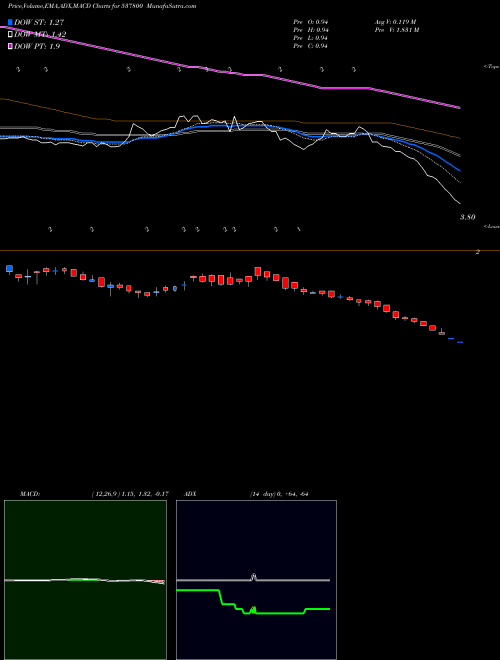Click the 'Pre C: 0.94' close value
The height and width of the screenshot is (660, 500).
311,46
